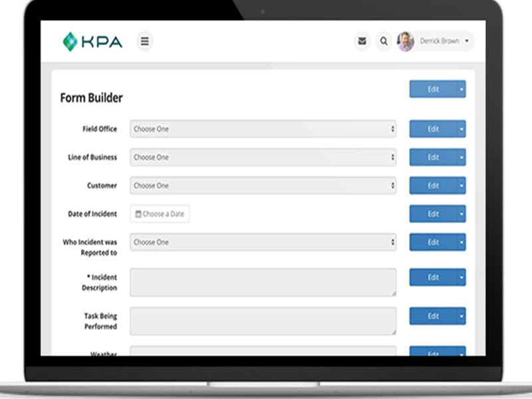532x399 pixels.
Task: Click the Task Being Performed label
Action: [x=100, y=321]
